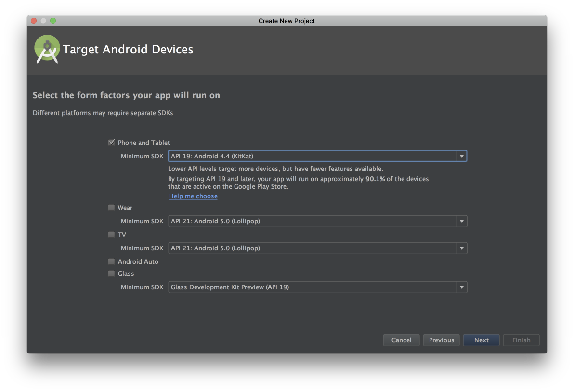
Task: Enable the Wear form factor checkbox
Action: tap(112, 208)
